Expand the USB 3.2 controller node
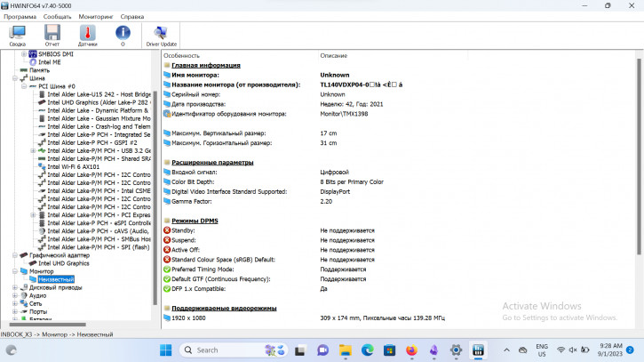Screen dimensions: 644x362 (x=33, y=150)
